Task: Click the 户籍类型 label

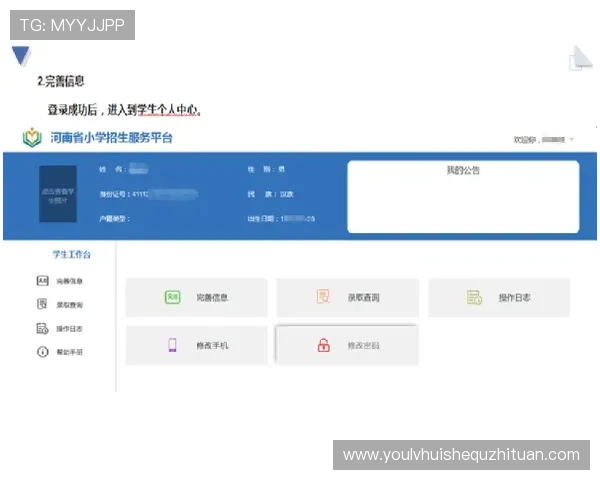Action: pyautogui.click(x=114, y=219)
